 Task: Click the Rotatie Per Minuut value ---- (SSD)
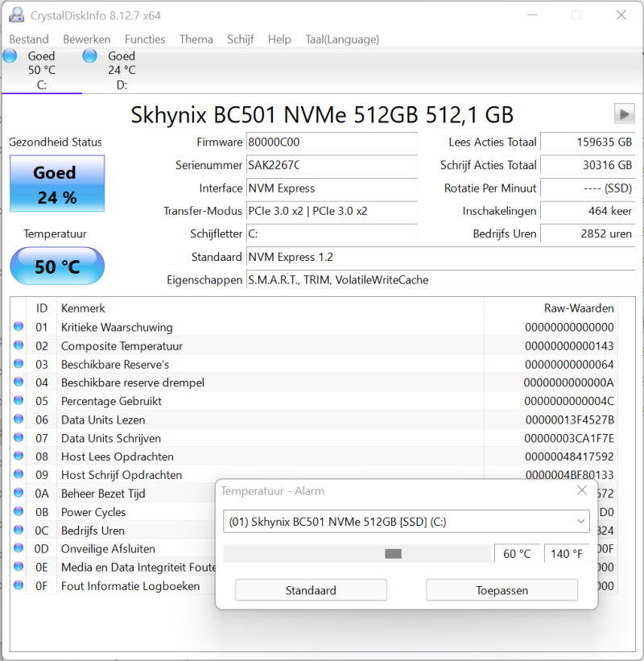[x=588, y=188]
